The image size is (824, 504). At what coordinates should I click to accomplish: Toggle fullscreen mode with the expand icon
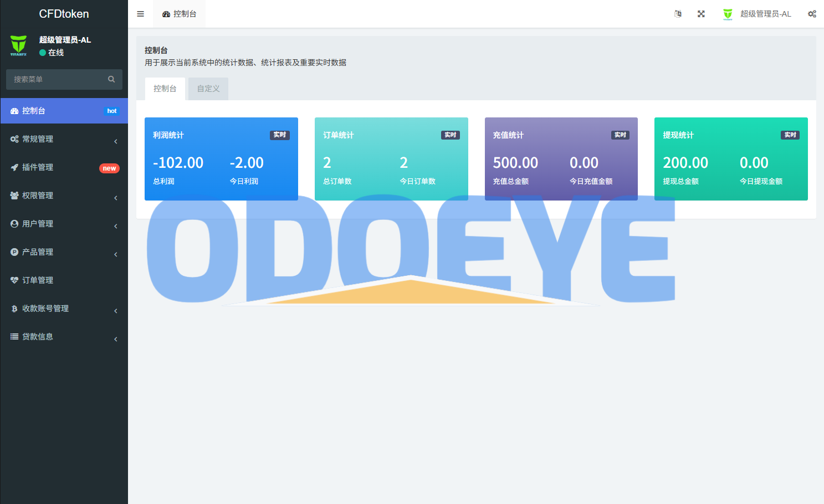(x=701, y=14)
